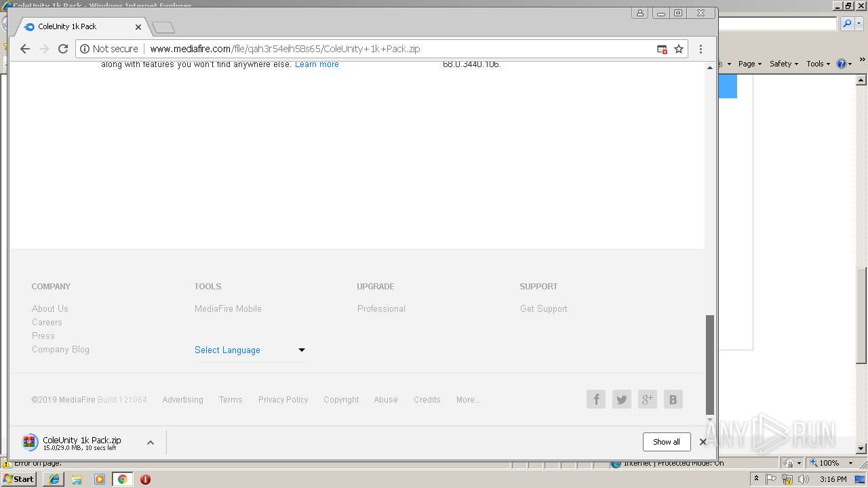Open the Professional upgrade link
This screenshot has height=488, width=868.
[381, 308]
